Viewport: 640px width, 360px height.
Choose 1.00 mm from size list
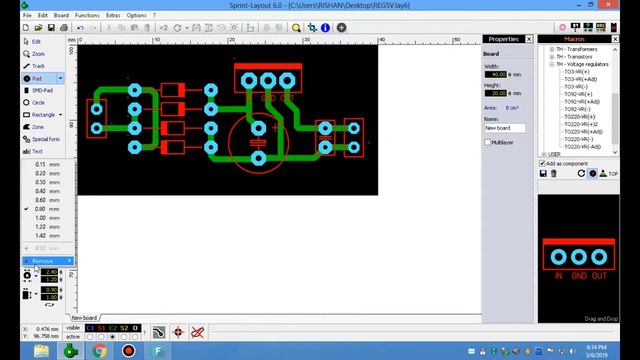click(x=48, y=218)
